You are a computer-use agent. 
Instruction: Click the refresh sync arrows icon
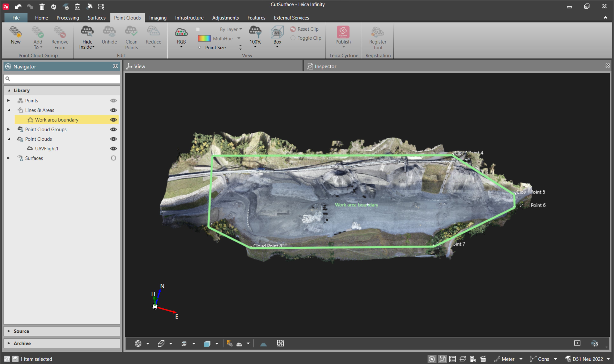click(54, 7)
